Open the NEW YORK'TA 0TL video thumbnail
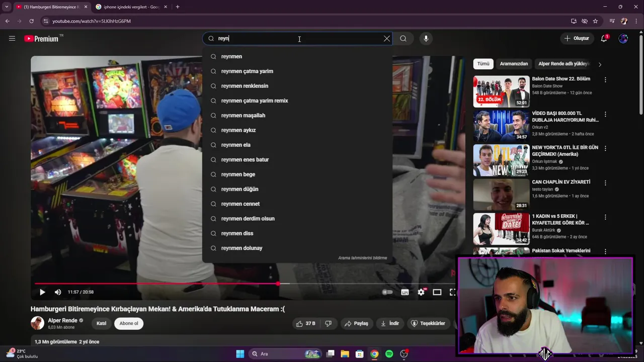644x362 pixels. (x=501, y=160)
